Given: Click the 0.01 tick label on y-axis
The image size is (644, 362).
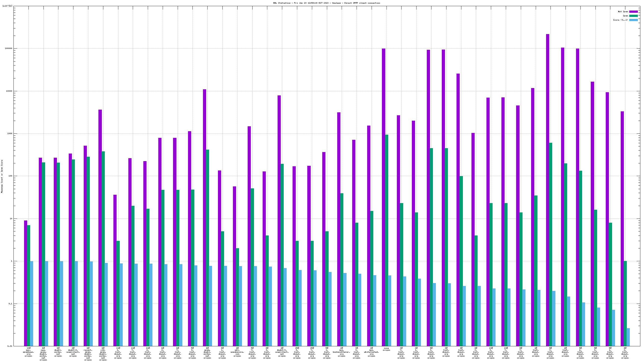Looking at the screenshot, I should [10, 346].
